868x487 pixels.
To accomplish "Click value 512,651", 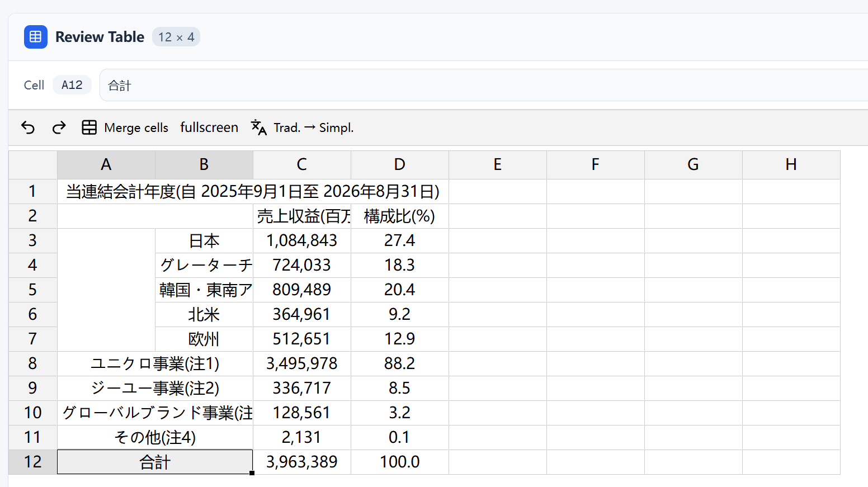I will pos(302,339).
